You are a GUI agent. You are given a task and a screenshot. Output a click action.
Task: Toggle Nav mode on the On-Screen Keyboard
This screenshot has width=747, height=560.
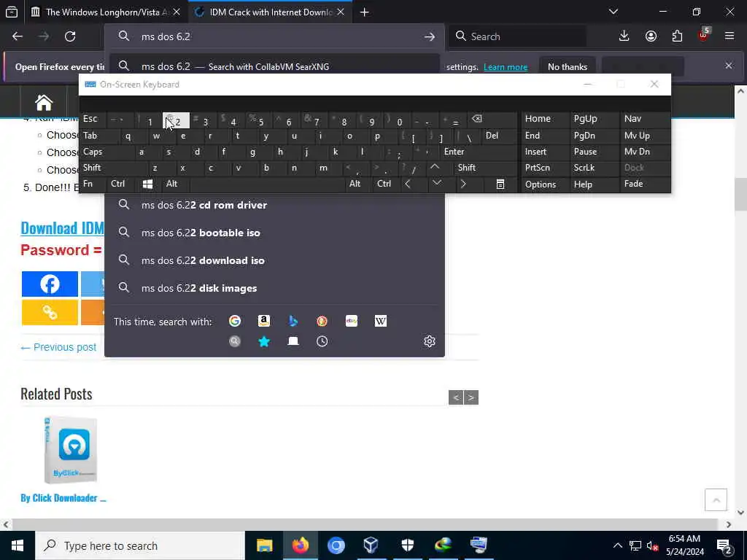click(x=645, y=119)
